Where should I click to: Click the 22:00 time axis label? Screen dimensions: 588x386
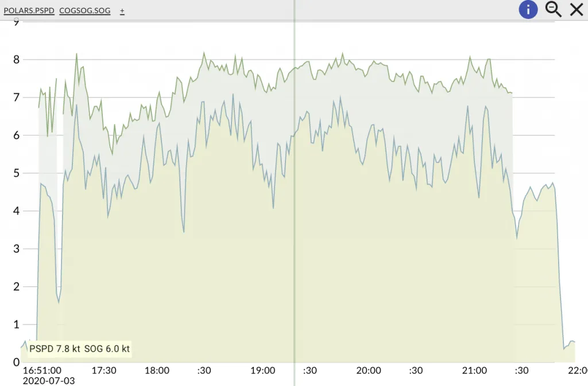click(x=577, y=371)
